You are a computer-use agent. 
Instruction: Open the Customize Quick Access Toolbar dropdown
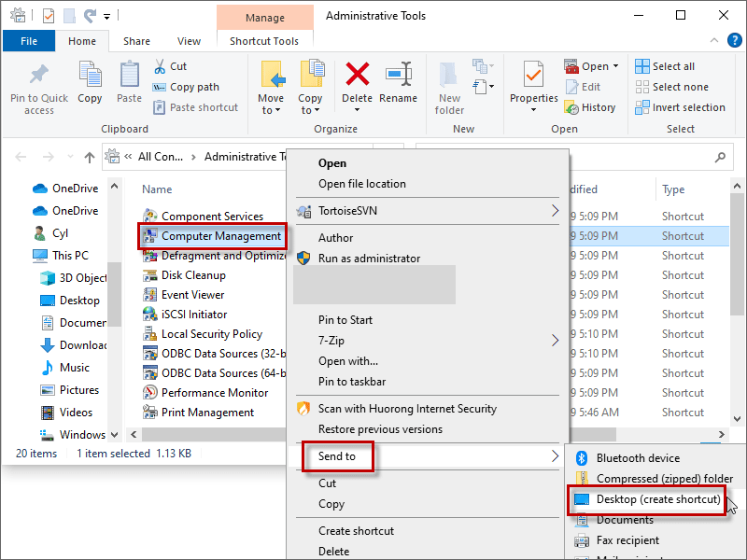[x=106, y=17]
